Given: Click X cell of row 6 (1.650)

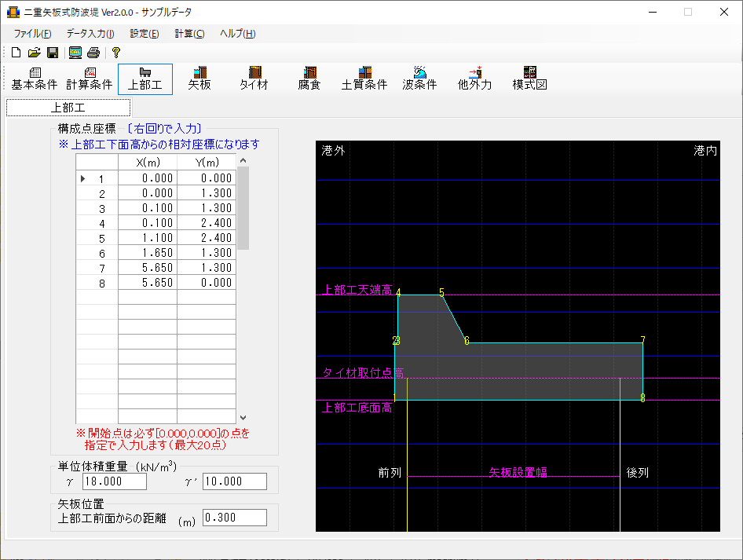Looking at the screenshot, I should click(148, 253).
